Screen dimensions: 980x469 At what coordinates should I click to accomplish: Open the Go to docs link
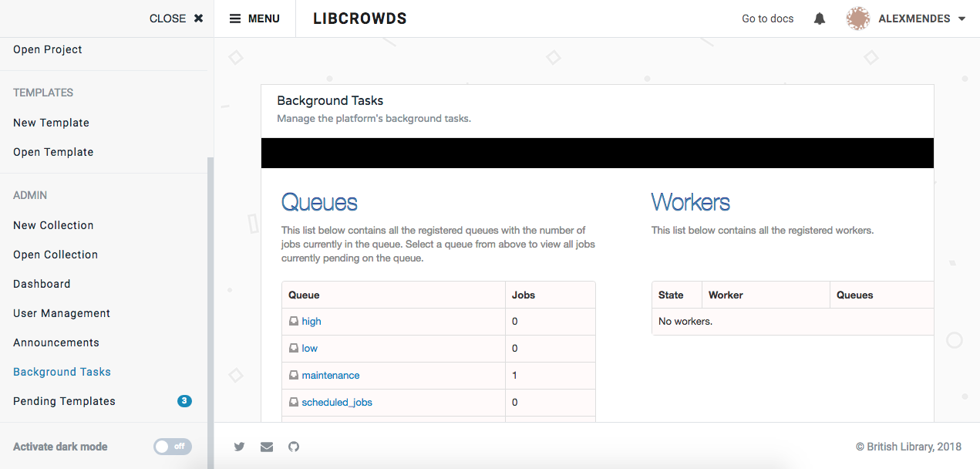tap(767, 18)
